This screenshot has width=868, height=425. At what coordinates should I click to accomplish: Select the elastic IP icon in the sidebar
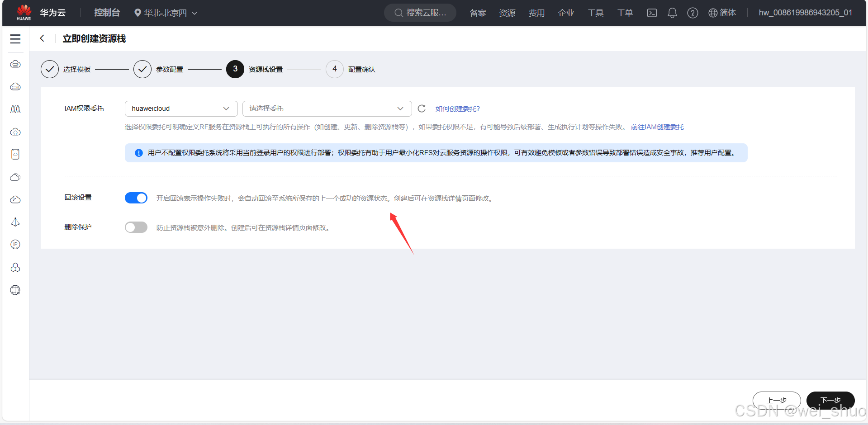(x=15, y=245)
